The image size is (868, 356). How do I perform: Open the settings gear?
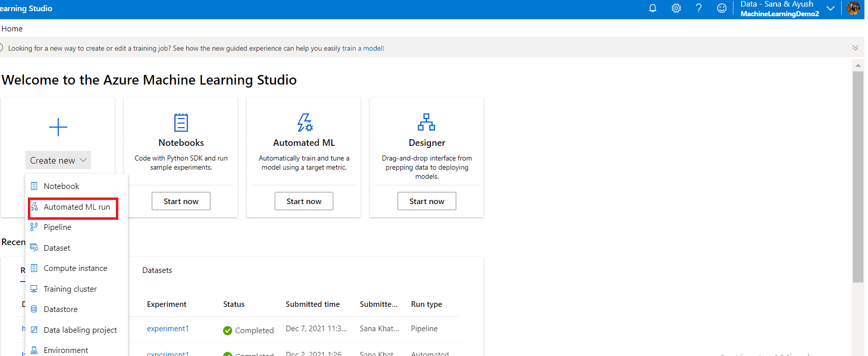pos(676,8)
